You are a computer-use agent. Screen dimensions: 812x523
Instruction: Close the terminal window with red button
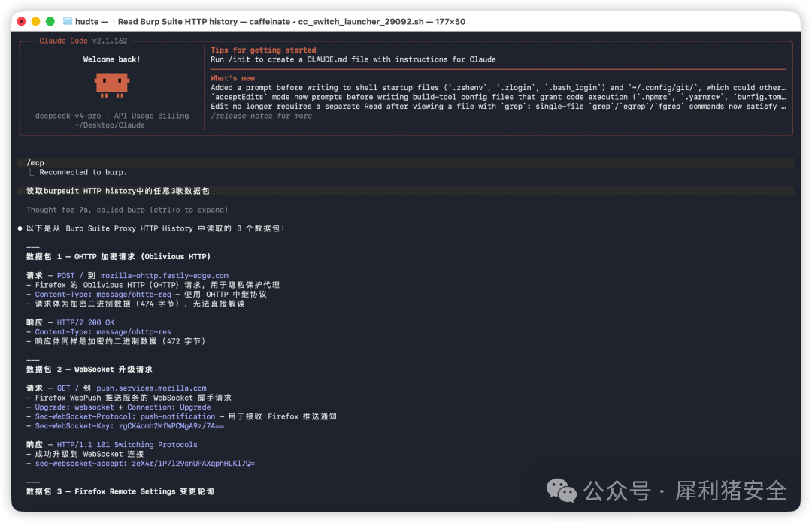(x=21, y=21)
